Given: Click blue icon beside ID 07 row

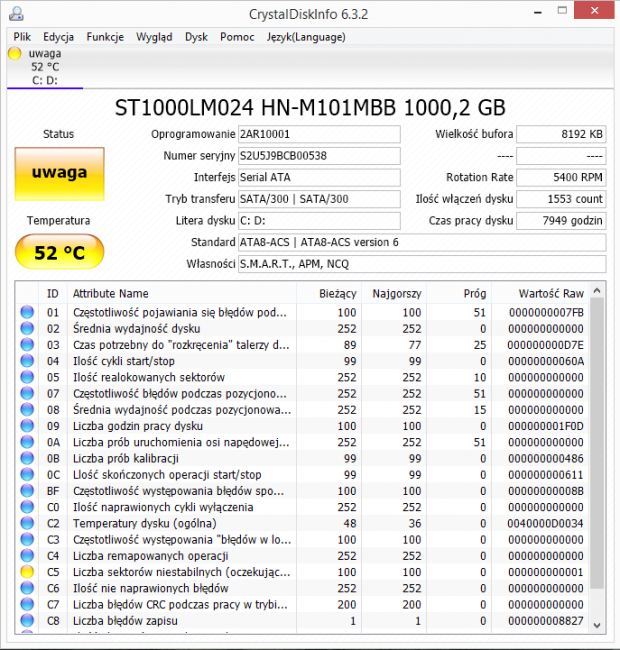Looking at the screenshot, I should pos(27,393).
